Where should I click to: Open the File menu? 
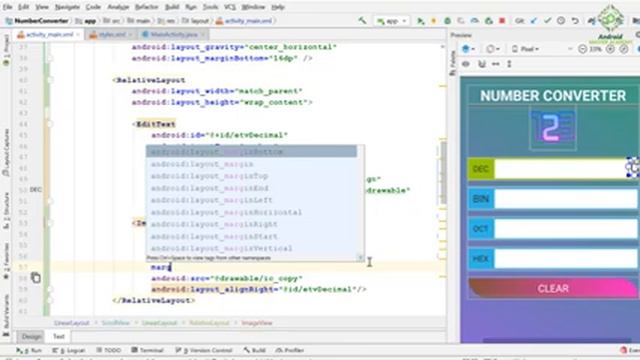[7, 7]
